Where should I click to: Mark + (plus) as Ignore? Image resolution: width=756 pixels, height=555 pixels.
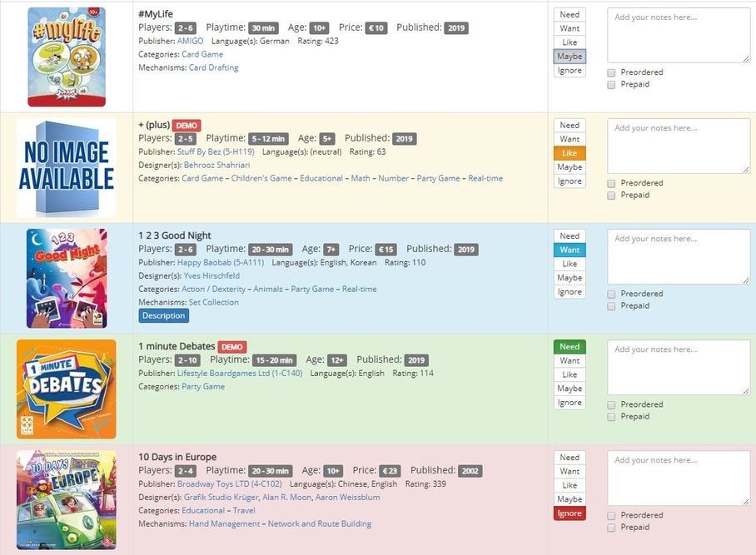click(569, 181)
